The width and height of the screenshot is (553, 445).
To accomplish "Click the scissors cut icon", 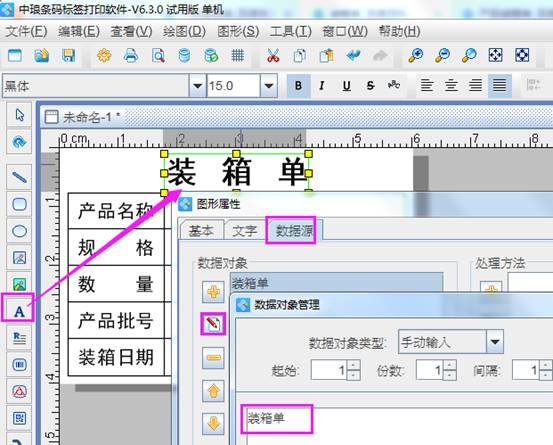I will tap(273, 55).
